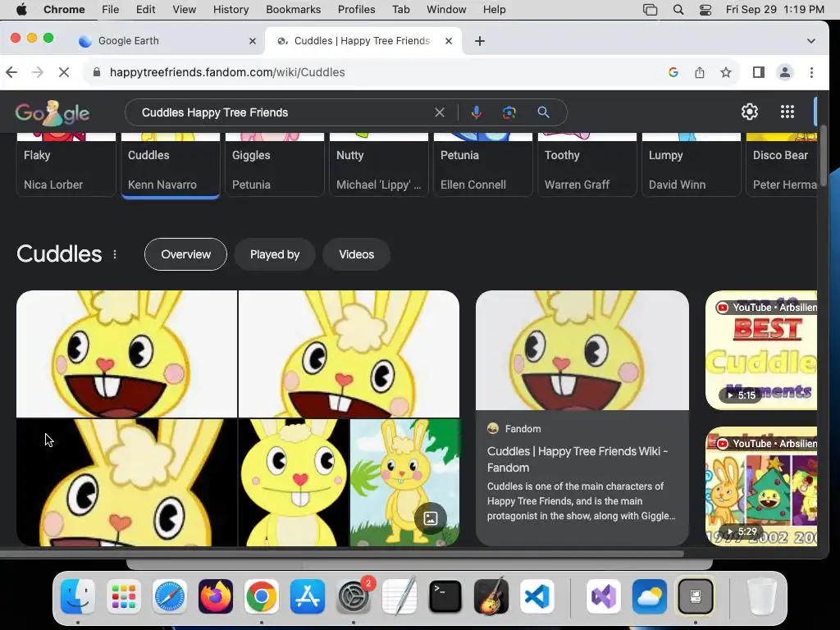Play Best Cuddles Moments 5:15 video

[761, 350]
